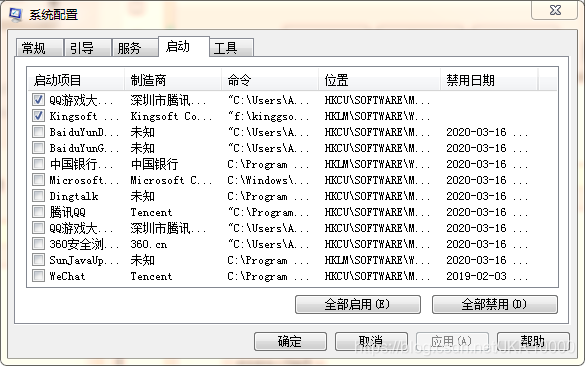Select the 启动 tab
Image resolution: width=585 pixels, height=366 pixels.
tap(184, 47)
